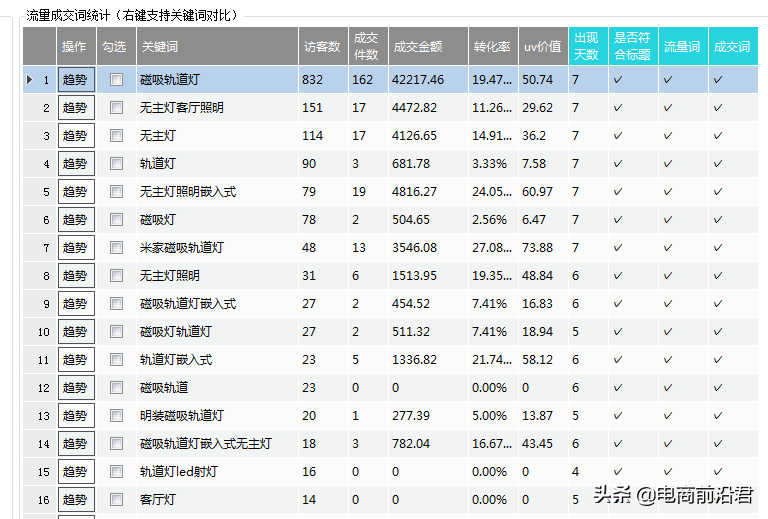Sort by 成交件数 column header
The width and height of the screenshot is (768, 519).
pyautogui.click(x=369, y=47)
